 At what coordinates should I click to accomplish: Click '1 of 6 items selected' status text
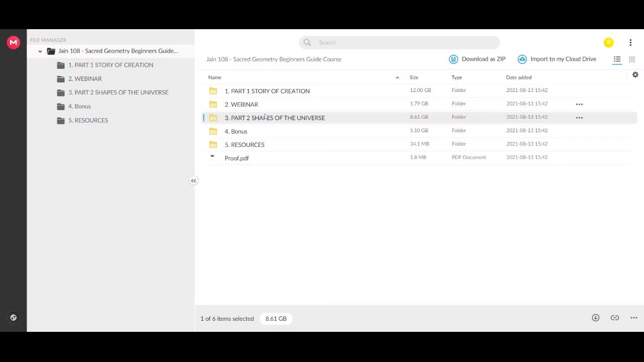[x=227, y=319]
